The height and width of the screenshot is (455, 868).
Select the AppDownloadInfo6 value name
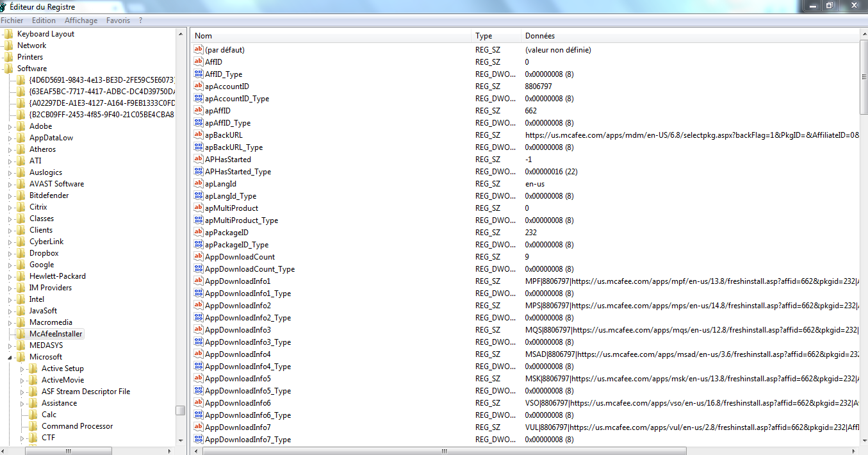pyautogui.click(x=238, y=402)
